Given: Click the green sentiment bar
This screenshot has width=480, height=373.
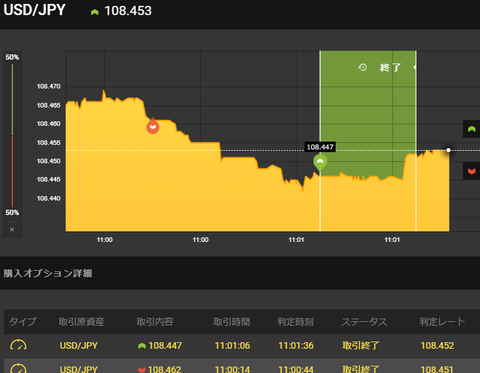Looking at the screenshot, I should (12, 100).
